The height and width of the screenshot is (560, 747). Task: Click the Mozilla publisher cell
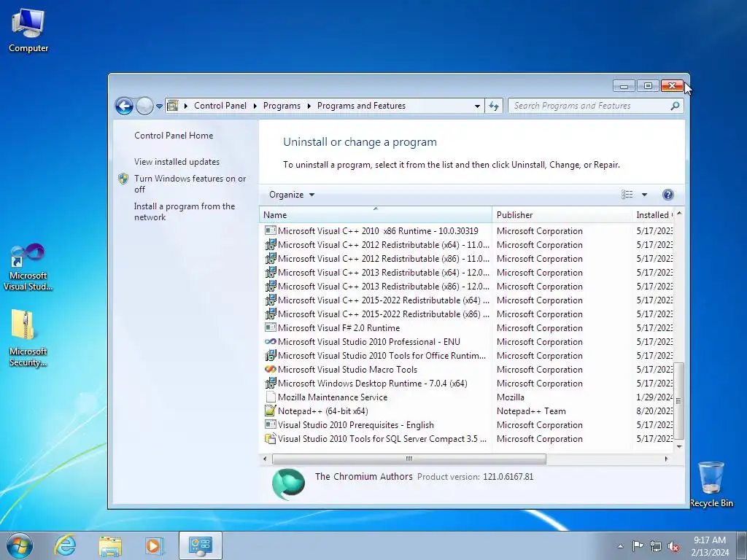(x=510, y=397)
